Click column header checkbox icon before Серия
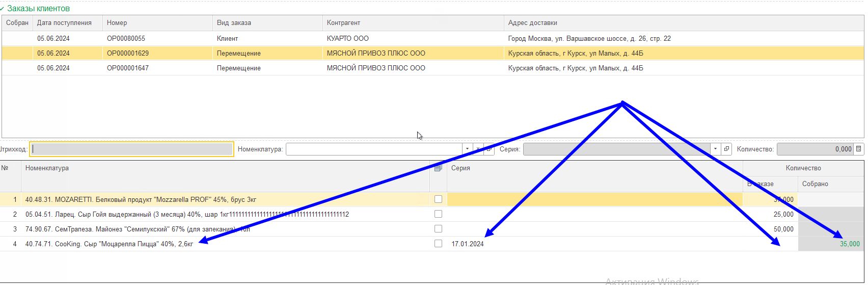 pyautogui.click(x=438, y=168)
